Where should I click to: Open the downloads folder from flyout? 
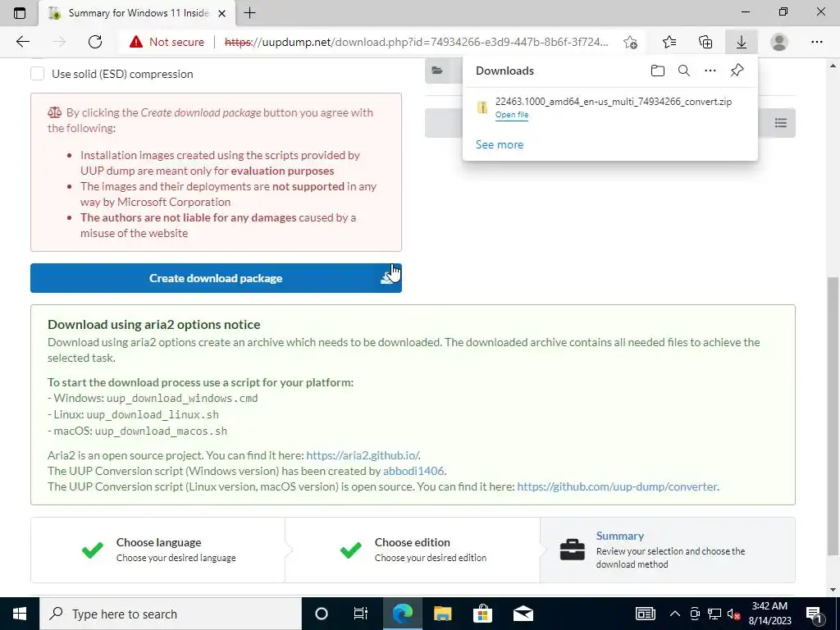(x=658, y=71)
